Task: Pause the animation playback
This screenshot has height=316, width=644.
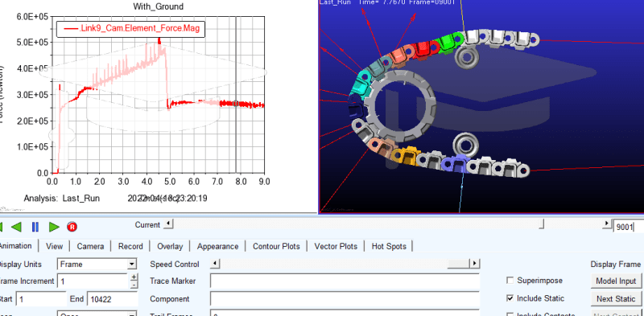Action: (x=35, y=227)
